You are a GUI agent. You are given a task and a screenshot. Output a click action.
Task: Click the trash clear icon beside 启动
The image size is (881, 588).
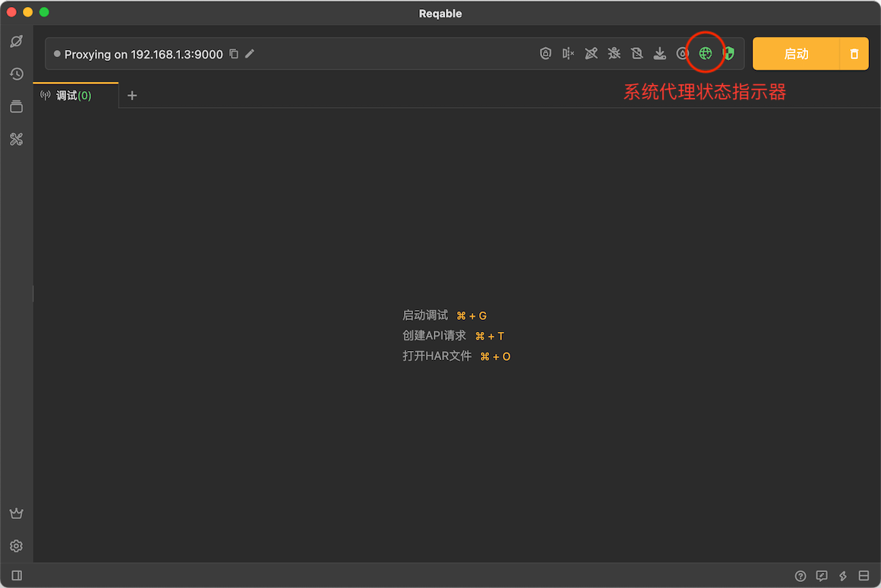click(x=854, y=53)
